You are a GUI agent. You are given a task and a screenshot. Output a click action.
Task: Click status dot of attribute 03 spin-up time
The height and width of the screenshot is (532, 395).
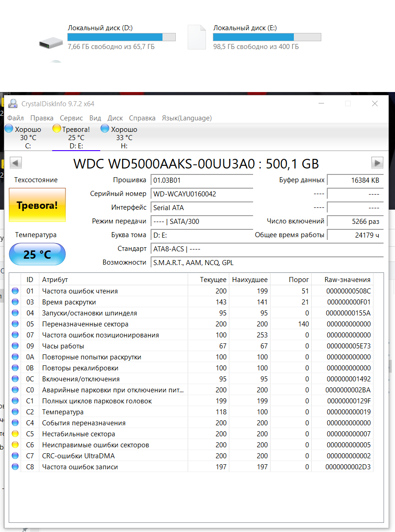pos(15,302)
